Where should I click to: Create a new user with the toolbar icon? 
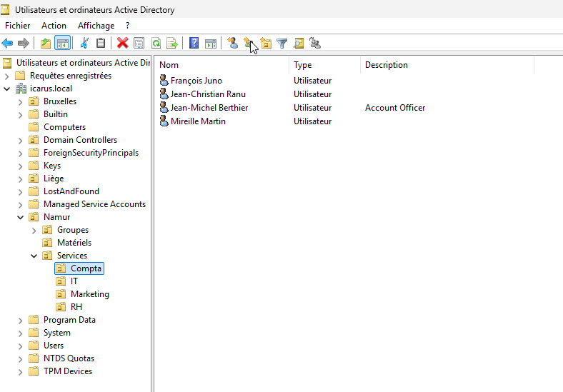click(232, 44)
